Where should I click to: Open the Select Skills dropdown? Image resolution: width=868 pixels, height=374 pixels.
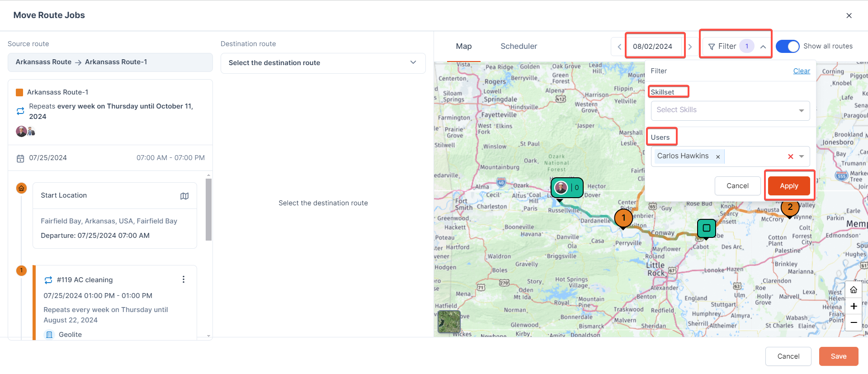pyautogui.click(x=730, y=110)
